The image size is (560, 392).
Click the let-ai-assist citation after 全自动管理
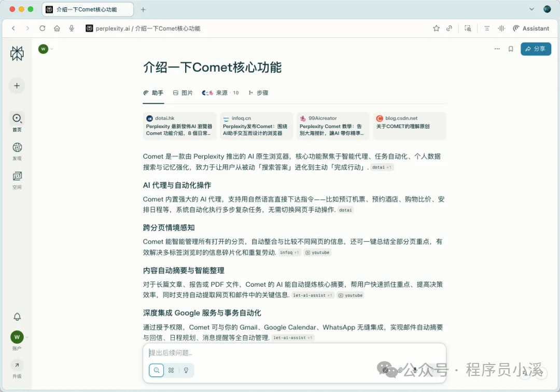[x=293, y=338]
